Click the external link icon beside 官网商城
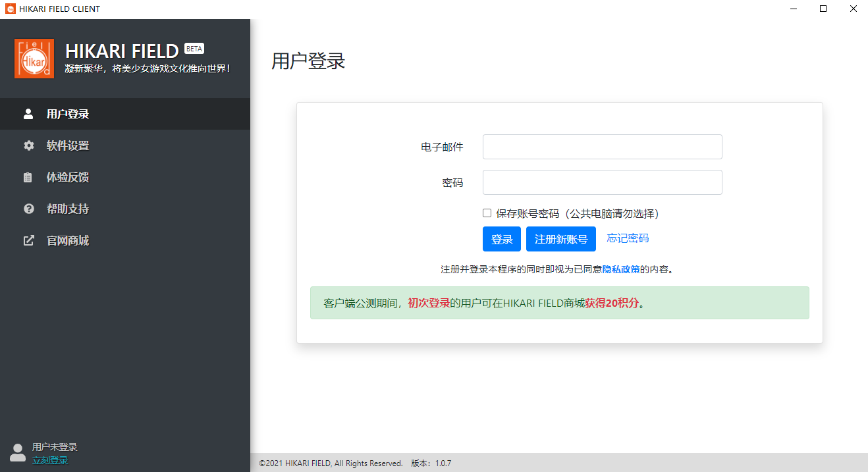This screenshot has width=868, height=472. (28, 240)
